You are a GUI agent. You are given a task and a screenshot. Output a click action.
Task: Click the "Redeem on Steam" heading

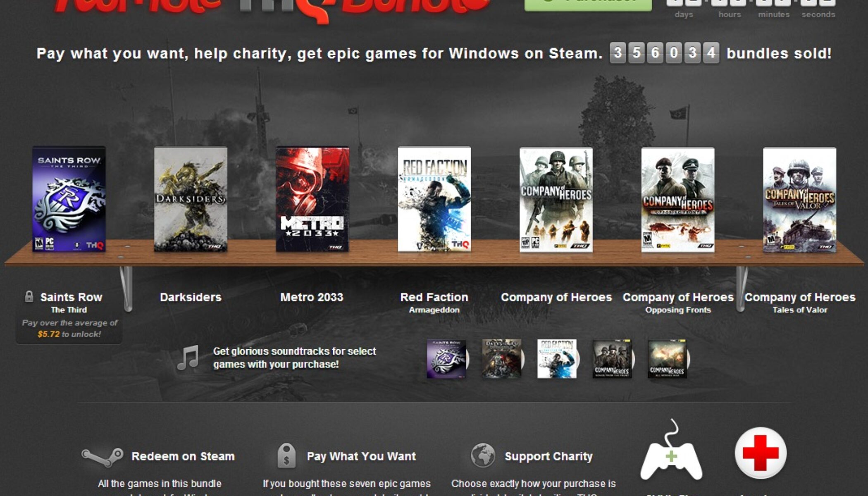[x=183, y=456]
